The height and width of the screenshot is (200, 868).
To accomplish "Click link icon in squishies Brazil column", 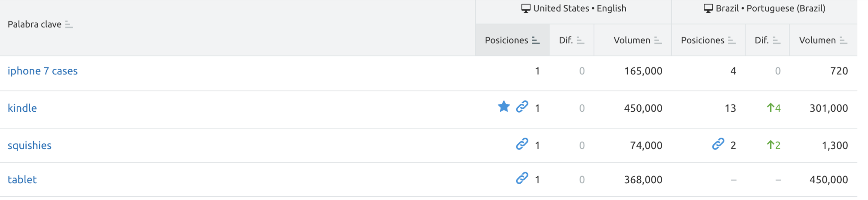I will tap(718, 144).
